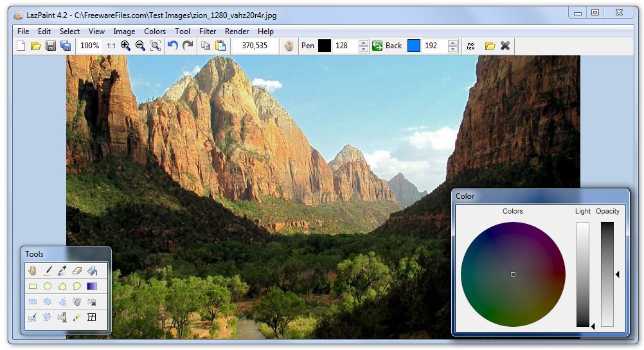Select the Eraser tool
Viewport: 644px width, 350px height.
coord(77,271)
